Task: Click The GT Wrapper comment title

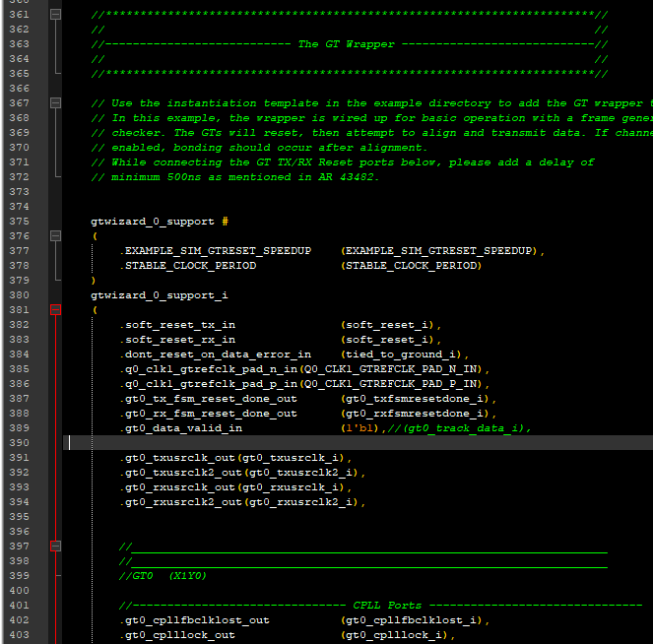Action: (346, 44)
